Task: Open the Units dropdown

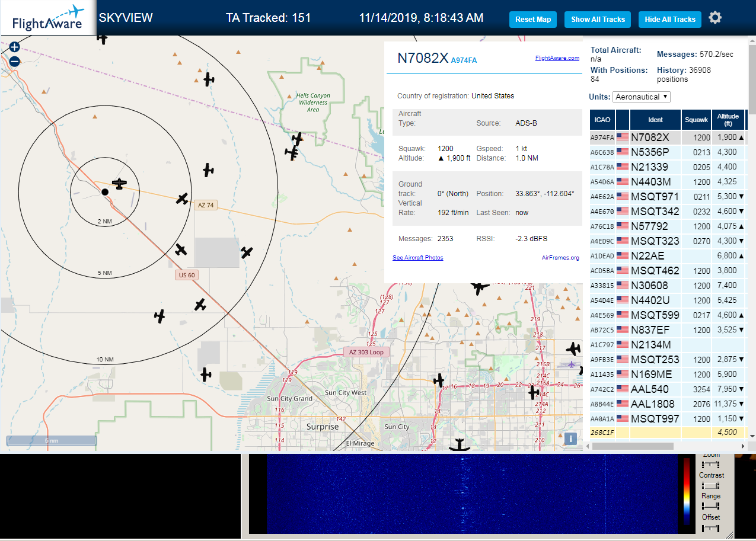Action: 642,97
